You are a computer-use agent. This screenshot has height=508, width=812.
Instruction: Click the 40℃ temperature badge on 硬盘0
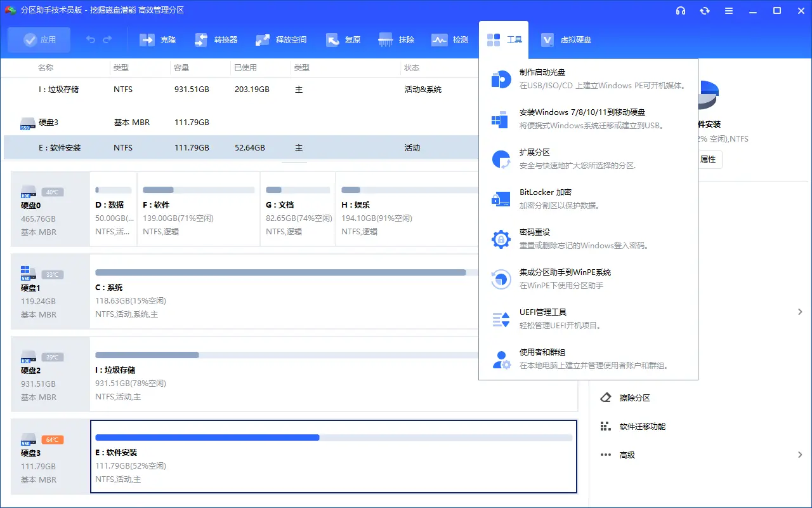click(x=53, y=192)
